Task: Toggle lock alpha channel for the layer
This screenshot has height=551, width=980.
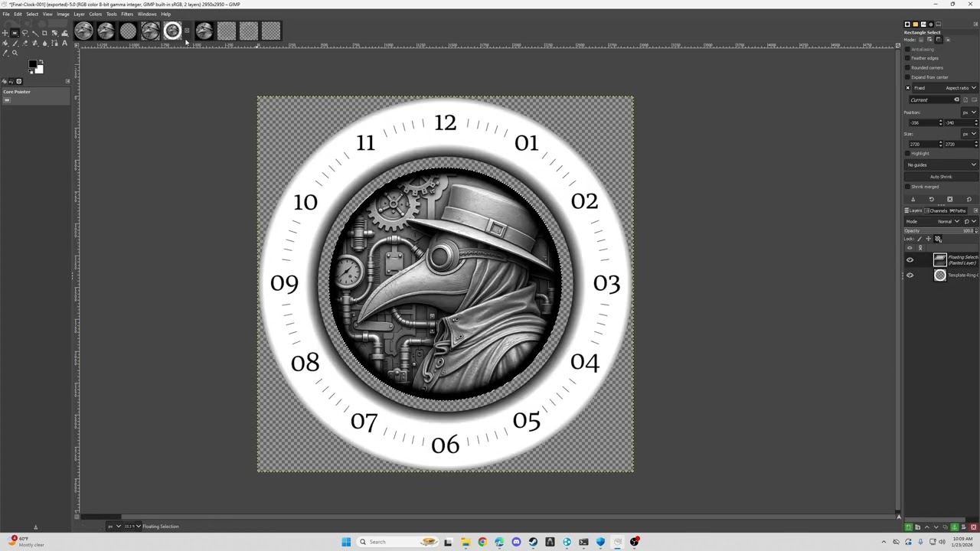Action: (938, 239)
